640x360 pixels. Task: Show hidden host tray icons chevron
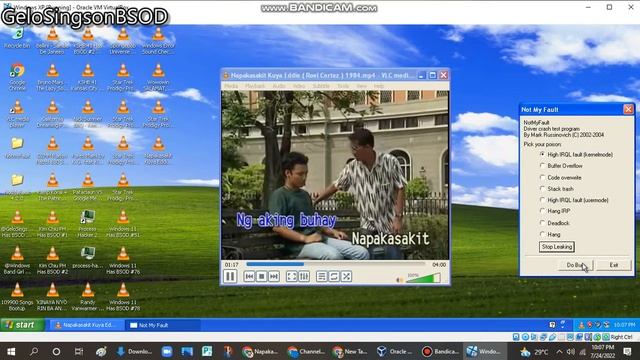(x=559, y=351)
